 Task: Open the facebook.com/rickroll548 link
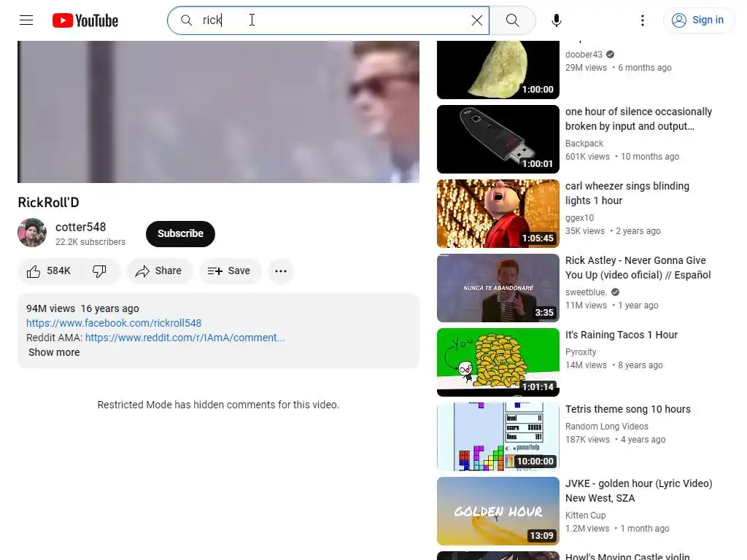point(114,323)
